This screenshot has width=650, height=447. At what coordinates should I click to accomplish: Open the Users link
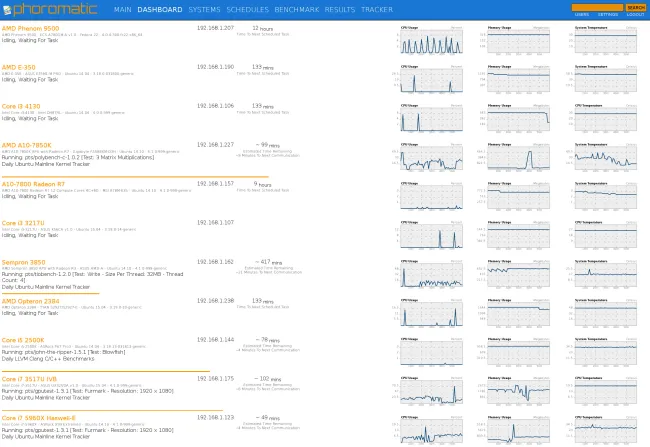pyautogui.click(x=582, y=15)
